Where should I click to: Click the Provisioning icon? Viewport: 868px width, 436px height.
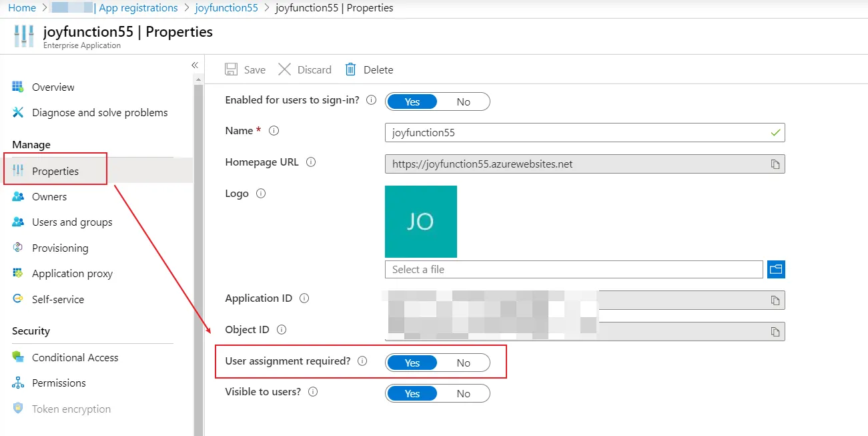(18, 248)
